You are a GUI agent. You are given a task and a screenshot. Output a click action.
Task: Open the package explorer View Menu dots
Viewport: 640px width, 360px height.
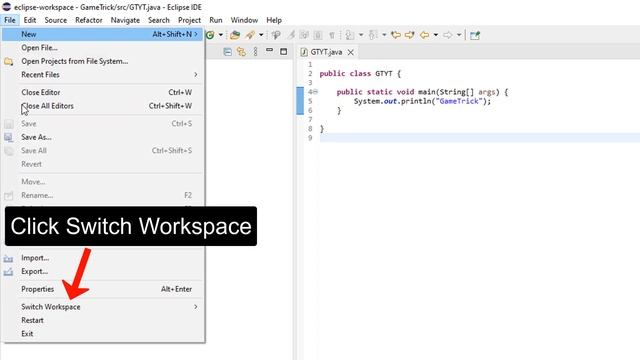[x=256, y=52]
